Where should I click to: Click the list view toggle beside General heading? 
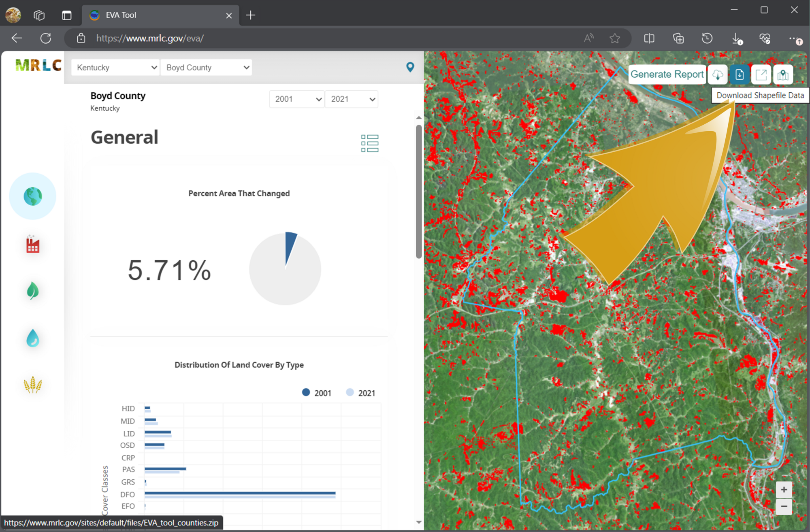[x=369, y=143]
